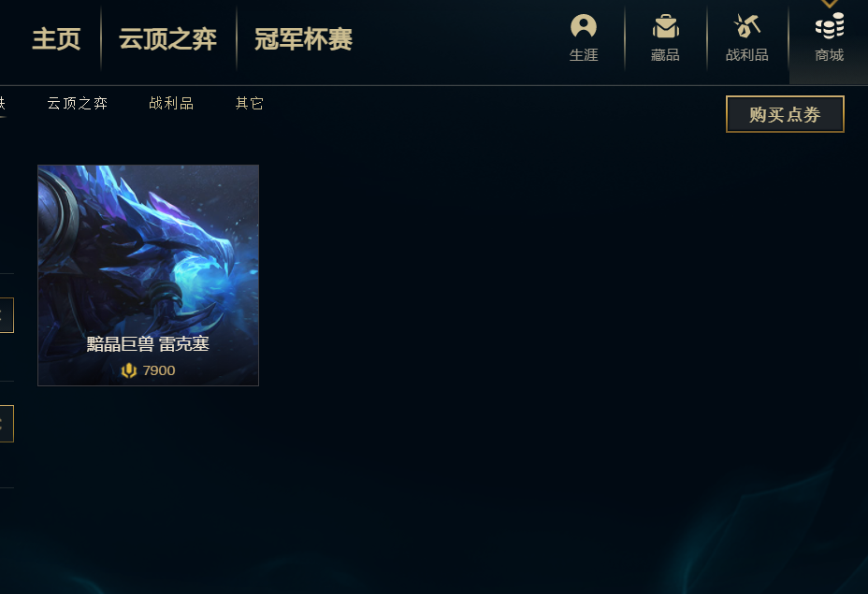Click the diamond marker above 商城
This screenshot has height=594, width=868.
[829, 4]
